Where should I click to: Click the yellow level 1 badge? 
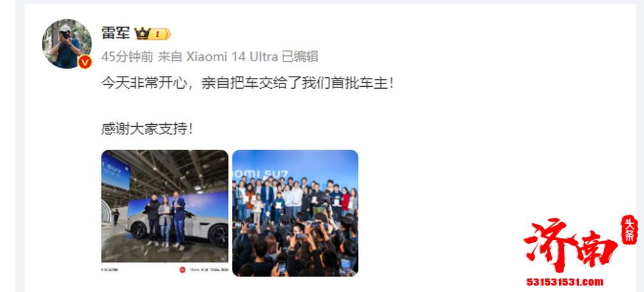(x=159, y=33)
